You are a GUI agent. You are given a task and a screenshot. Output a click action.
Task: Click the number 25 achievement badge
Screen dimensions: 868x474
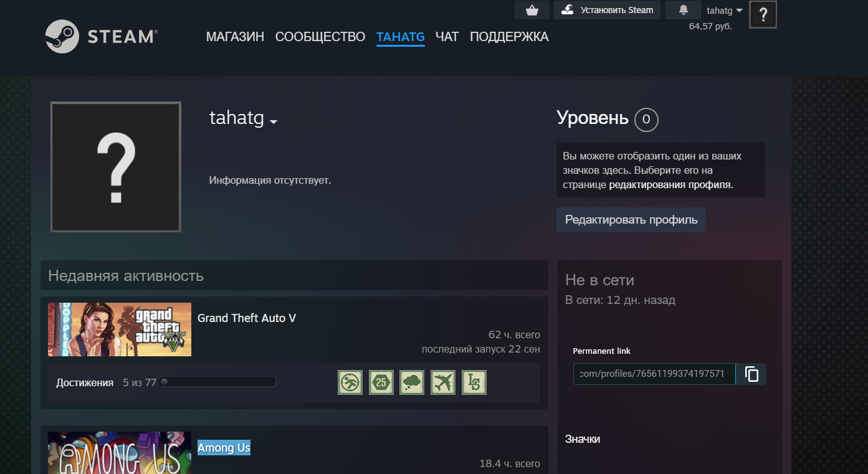381,382
